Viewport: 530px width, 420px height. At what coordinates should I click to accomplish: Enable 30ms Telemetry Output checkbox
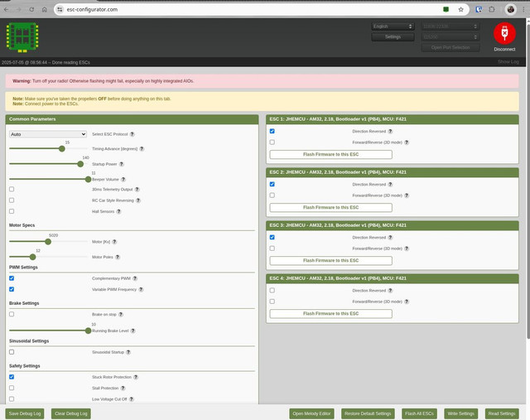[x=12, y=189]
